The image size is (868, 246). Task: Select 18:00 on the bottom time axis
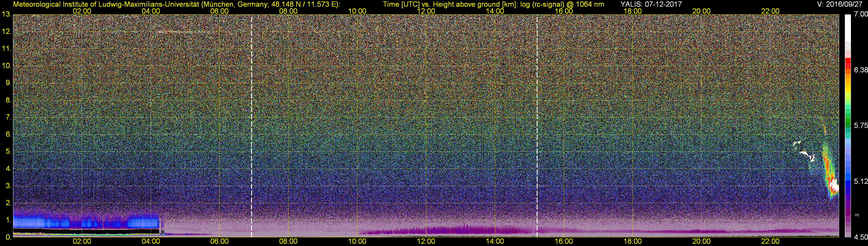pos(633,242)
